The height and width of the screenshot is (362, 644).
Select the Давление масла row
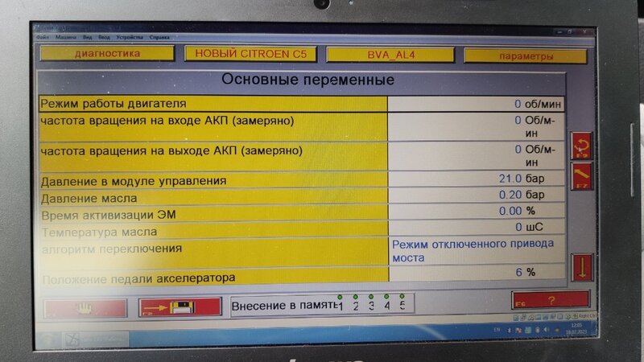(x=213, y=197)
